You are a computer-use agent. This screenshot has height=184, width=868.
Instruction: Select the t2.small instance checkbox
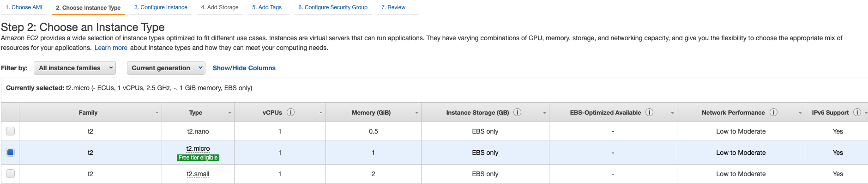(10, 174)
